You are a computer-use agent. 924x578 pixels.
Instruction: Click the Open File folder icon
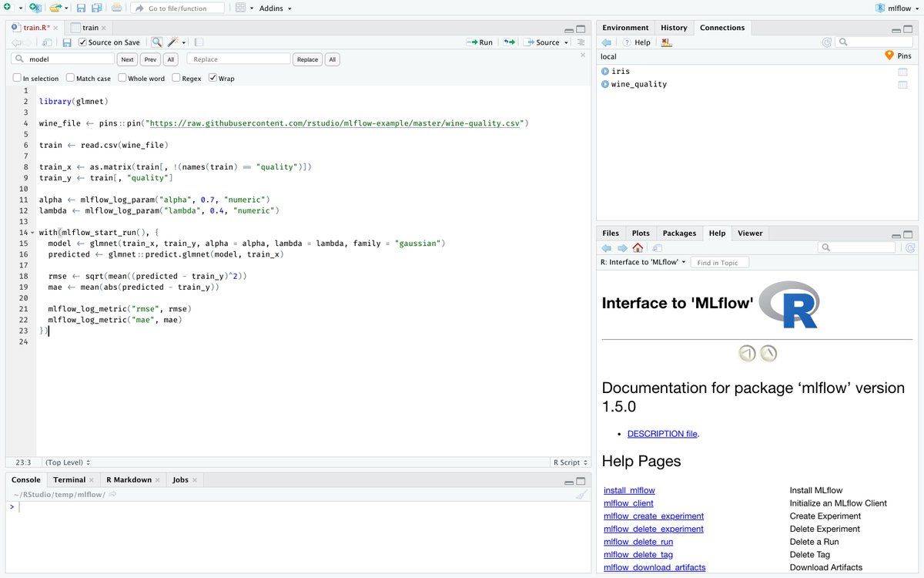pos(55,8)
